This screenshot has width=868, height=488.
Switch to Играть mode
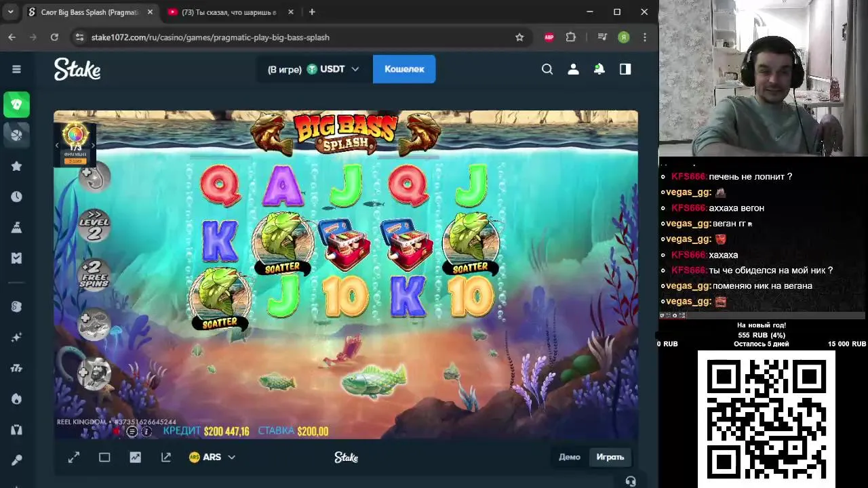[x=610, y=457]
